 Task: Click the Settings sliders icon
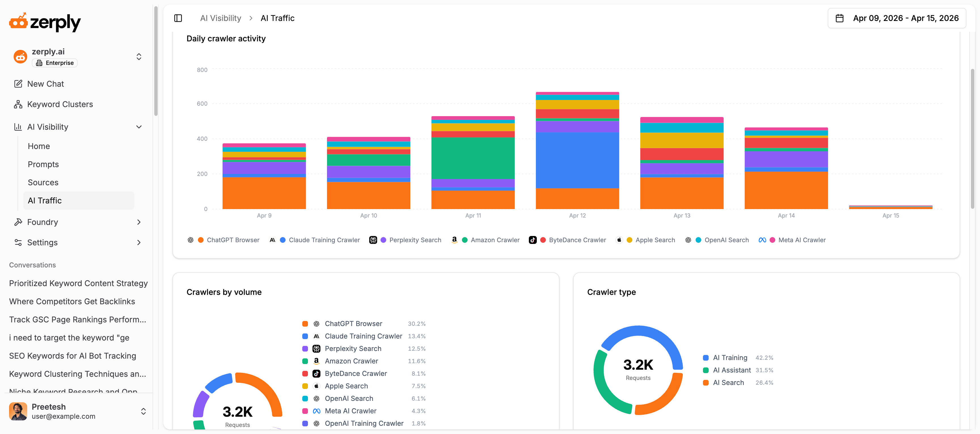pyautogui.click(x=18, y=242)
